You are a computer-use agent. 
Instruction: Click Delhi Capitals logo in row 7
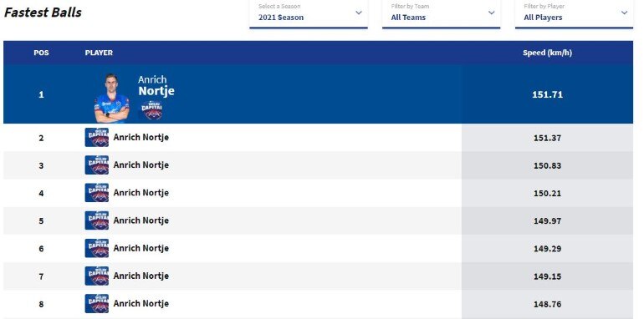pos(97,276)
